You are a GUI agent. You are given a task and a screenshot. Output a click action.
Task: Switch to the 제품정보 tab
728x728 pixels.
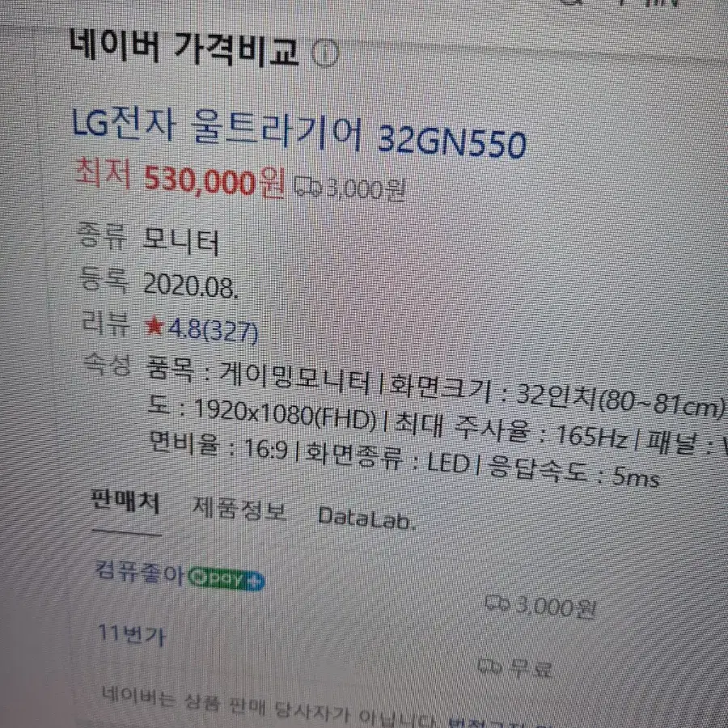point(239,508)
